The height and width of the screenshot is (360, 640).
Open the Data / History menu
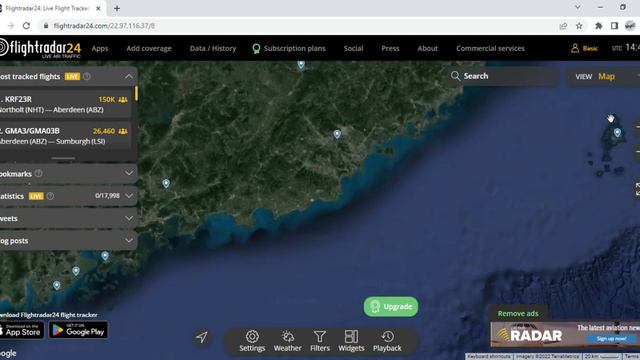tap(213, 48)
